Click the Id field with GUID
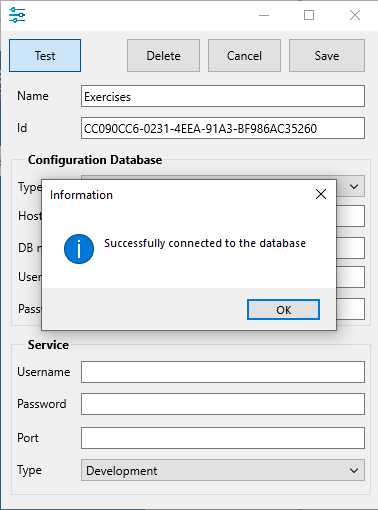 point(223,128)
